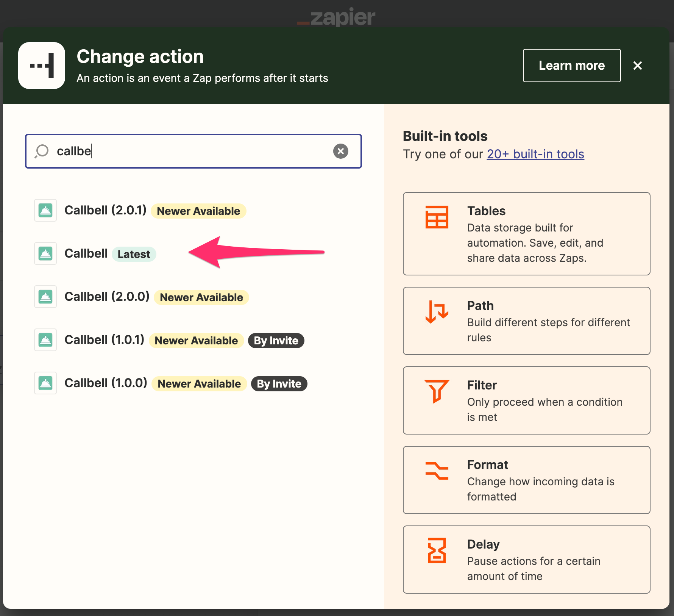Click Newer Available badge on Callbell (1.0.0)

coord(199,383)
